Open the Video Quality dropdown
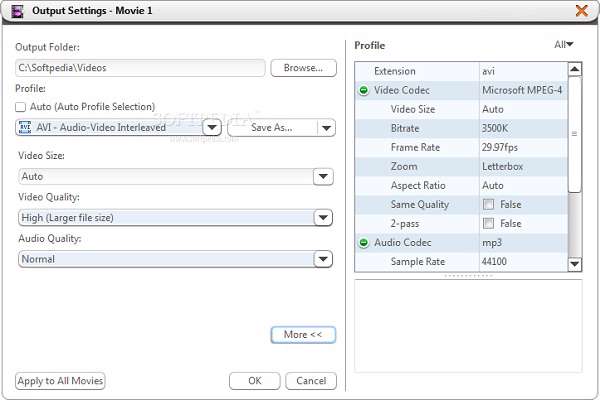This screenshot has width=600, height=400. point(323,218)
